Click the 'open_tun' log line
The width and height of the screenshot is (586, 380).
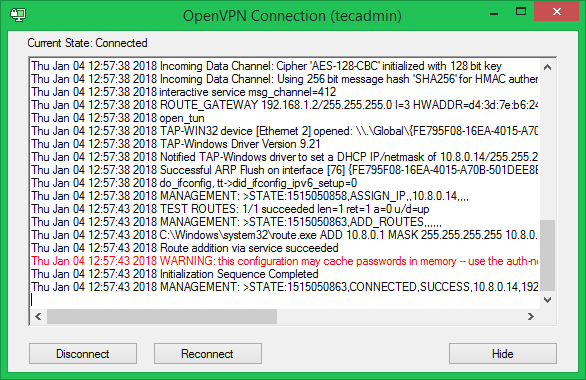pyautogui.click(x=118, y=118)
